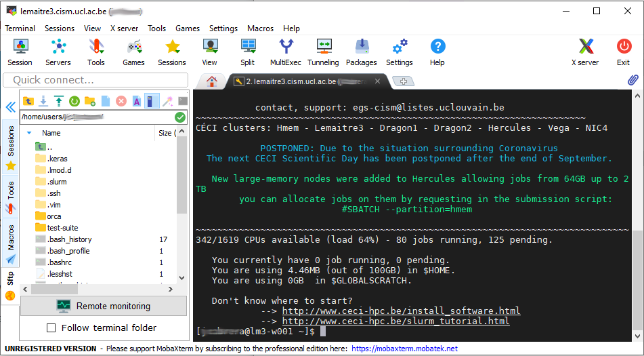The width and height of the screenshot is (644, 356).
Task: Click the Session toolbar icon
Action: [20, 52]
